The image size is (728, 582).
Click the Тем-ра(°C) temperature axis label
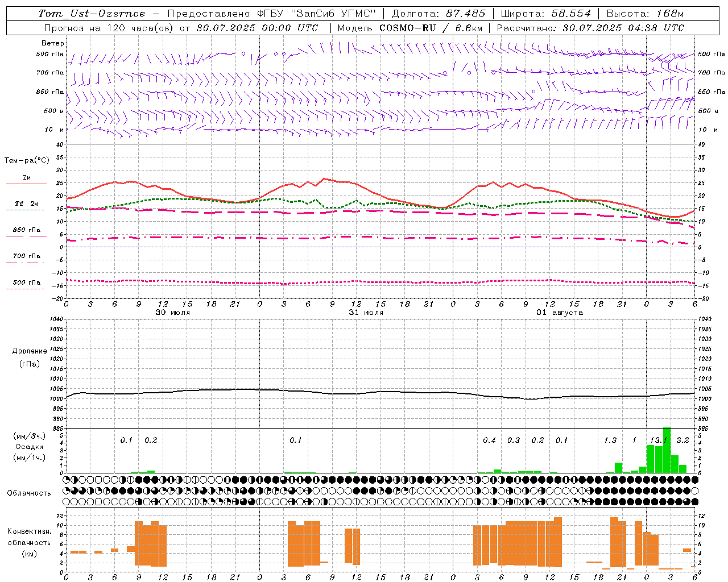(x=27, y=161)
